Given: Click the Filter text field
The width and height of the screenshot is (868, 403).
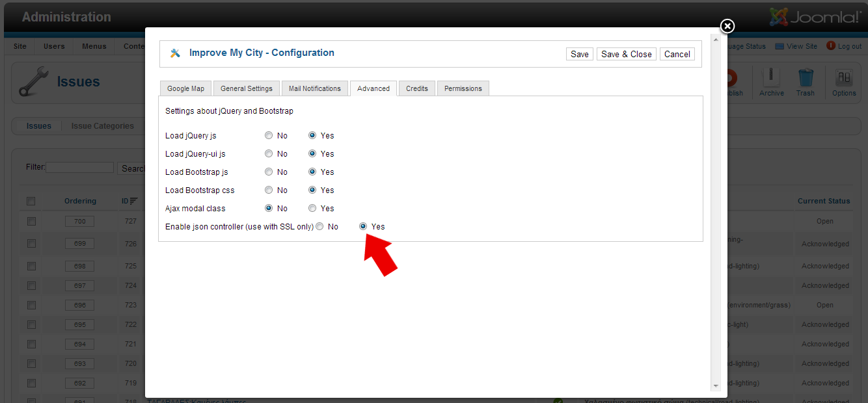Looking at the screenshot, I should coord(80,168).
